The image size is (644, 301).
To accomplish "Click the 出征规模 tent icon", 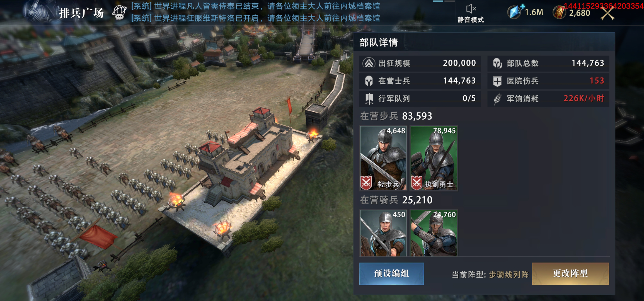I will [369, 63].
